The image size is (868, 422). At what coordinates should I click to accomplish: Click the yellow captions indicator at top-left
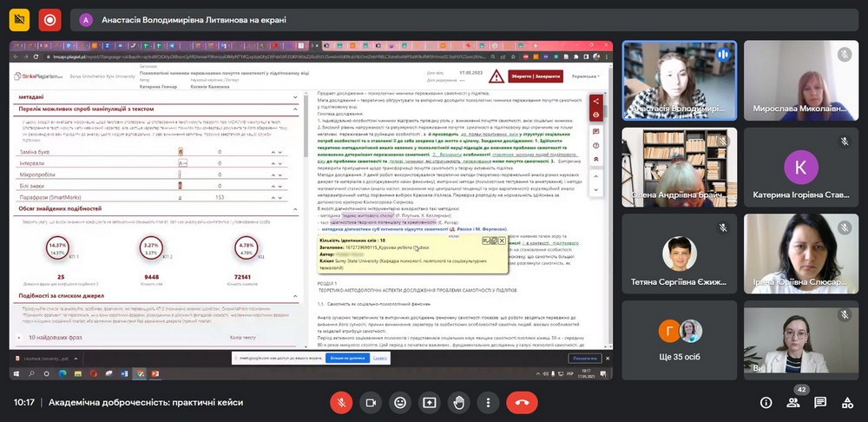coord(20,19)
